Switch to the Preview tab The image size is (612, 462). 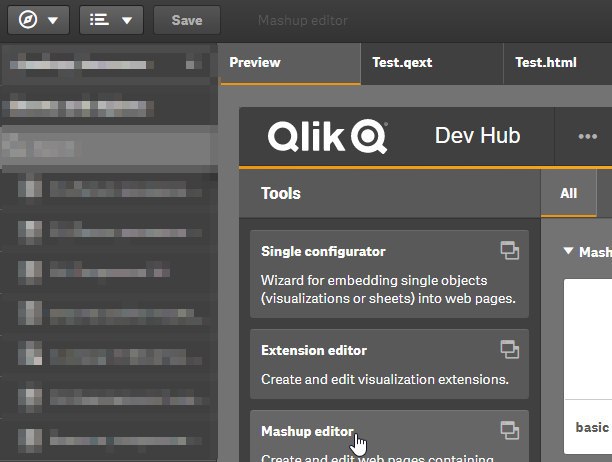[290, 63]
